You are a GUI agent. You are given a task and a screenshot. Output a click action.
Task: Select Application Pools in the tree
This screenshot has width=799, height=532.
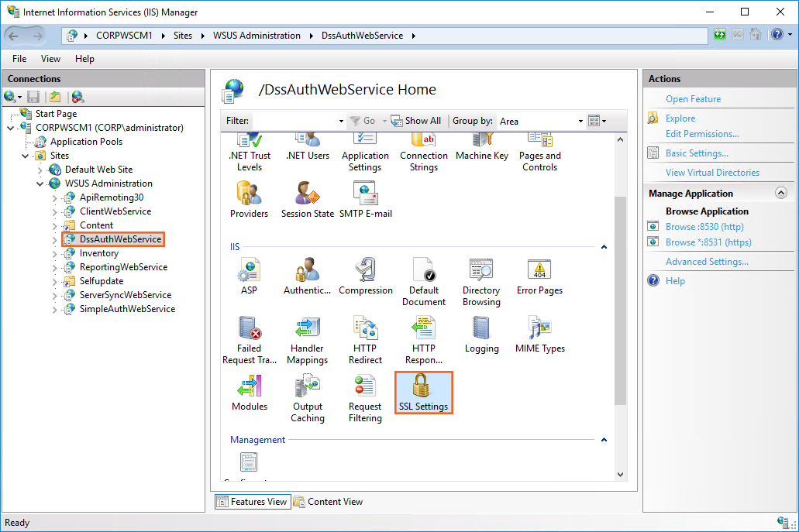click(x=86, y=142)
